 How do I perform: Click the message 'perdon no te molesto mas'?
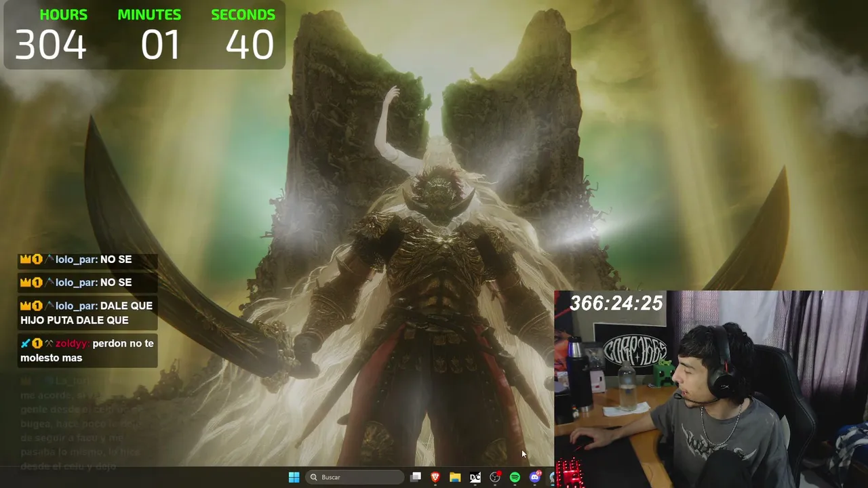point(87,350)
